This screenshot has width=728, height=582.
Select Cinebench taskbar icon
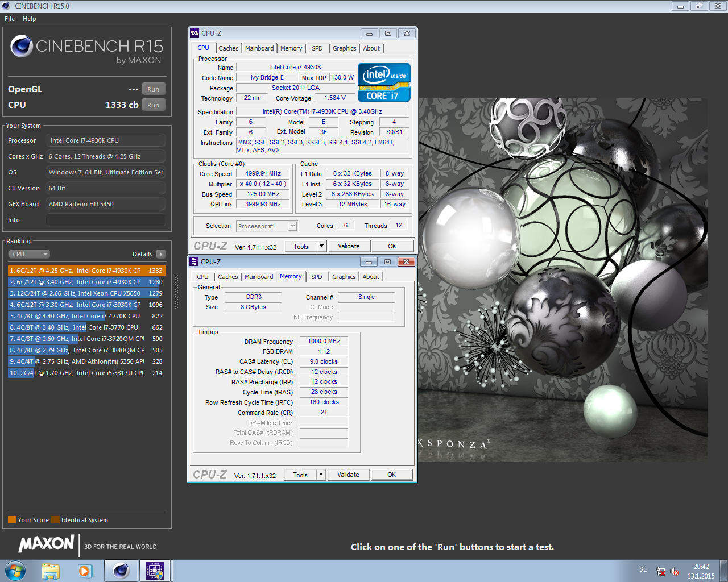coord(121,571)
